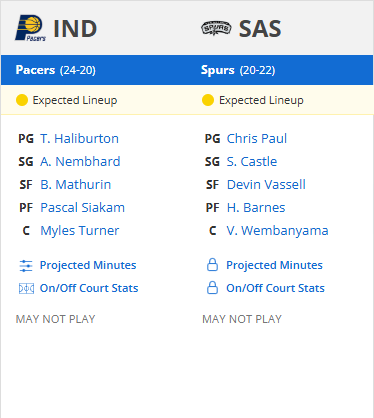The height and width of the screenshot is (418, 374).
Task: Click the Spurs yellow Expected Lineup dot
Action: pyautogui.click(x=208, y=100)
